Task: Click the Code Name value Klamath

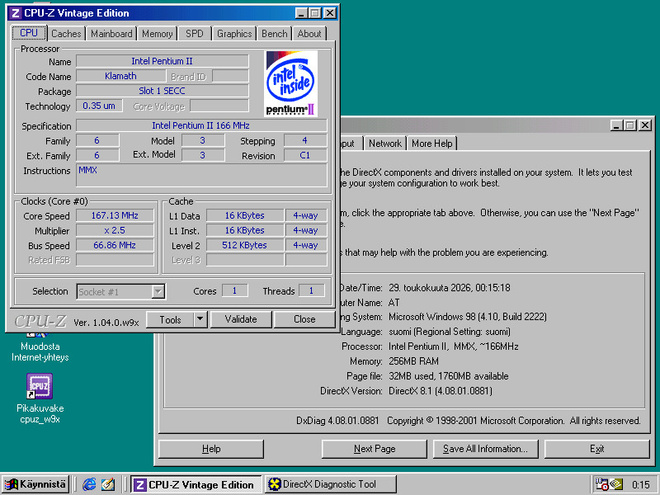Action: click(x=121, y=76)
